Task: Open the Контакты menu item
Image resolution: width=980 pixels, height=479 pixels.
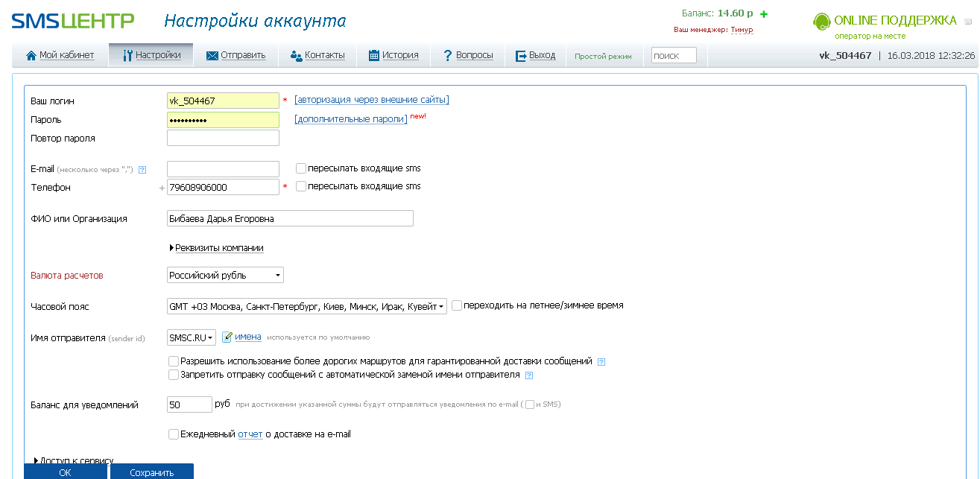Action: 317,55
